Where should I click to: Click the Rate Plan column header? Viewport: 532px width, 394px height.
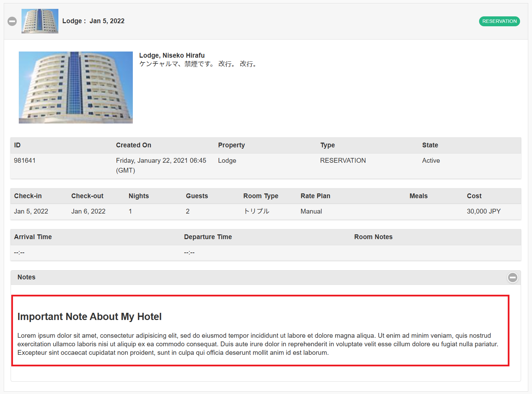click(x=316, y=196)
